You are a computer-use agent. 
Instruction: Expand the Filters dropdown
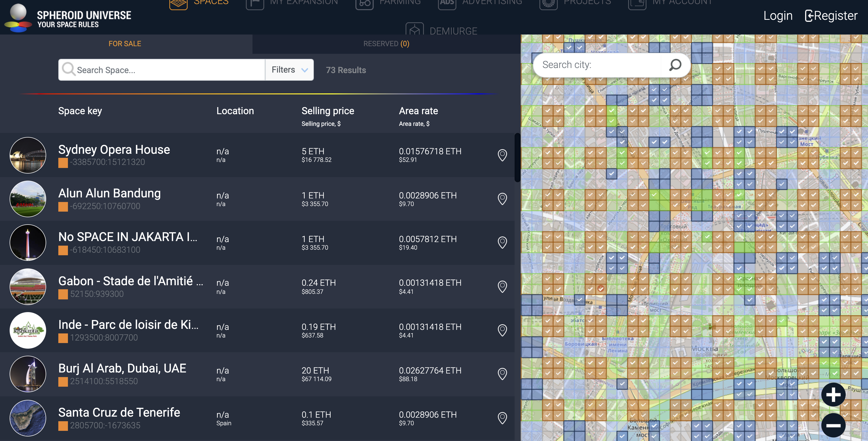coord(290,70)
